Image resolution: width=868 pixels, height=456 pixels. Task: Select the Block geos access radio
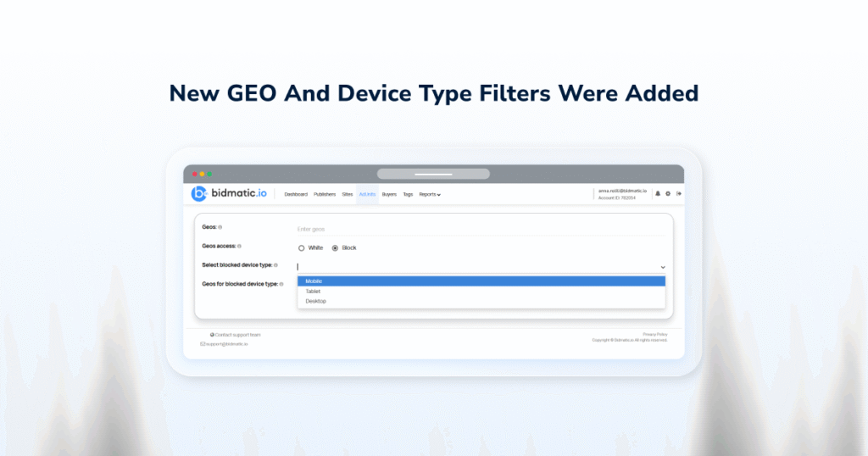[335, 248]
